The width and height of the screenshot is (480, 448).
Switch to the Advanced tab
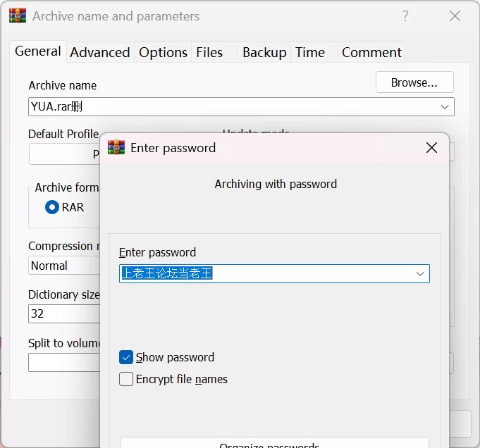click(x=100, y=52)
